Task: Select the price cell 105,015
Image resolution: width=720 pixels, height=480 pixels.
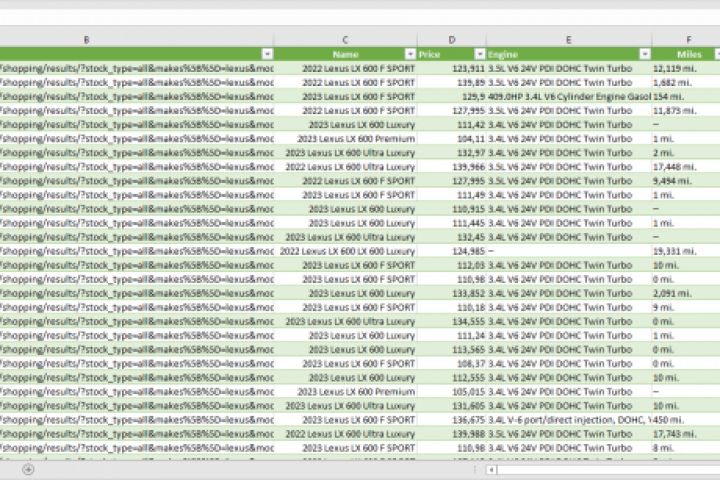Action: (451, 392)
